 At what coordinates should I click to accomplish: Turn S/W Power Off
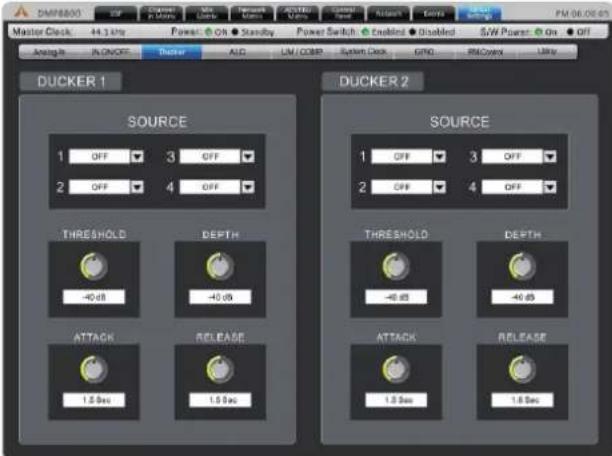[x=570, y=32]
